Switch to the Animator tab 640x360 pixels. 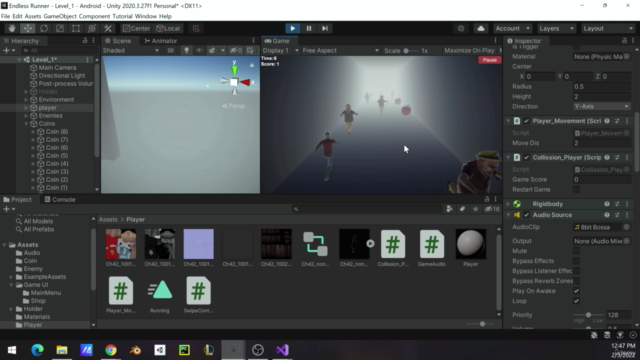click(160, 41)
